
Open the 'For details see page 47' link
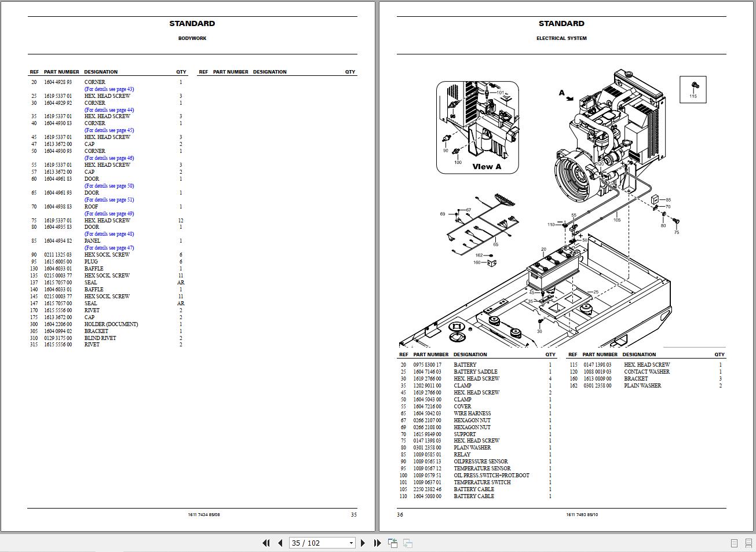click(108, 247)
